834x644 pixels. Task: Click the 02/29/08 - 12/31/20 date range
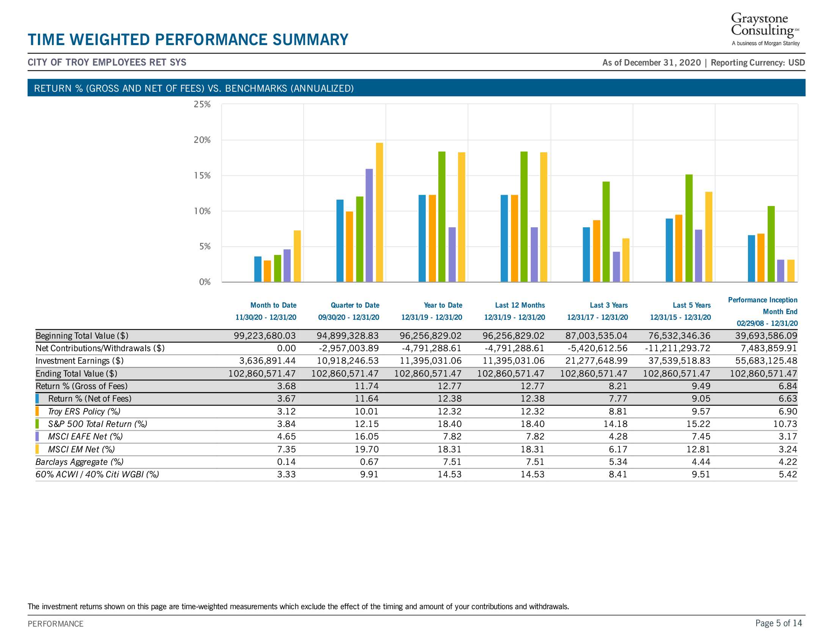767,324
